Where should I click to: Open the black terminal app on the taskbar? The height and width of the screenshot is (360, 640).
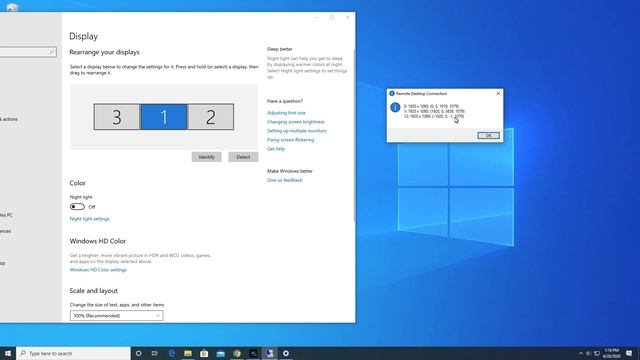pyautogui.click(x=253, y=353)
